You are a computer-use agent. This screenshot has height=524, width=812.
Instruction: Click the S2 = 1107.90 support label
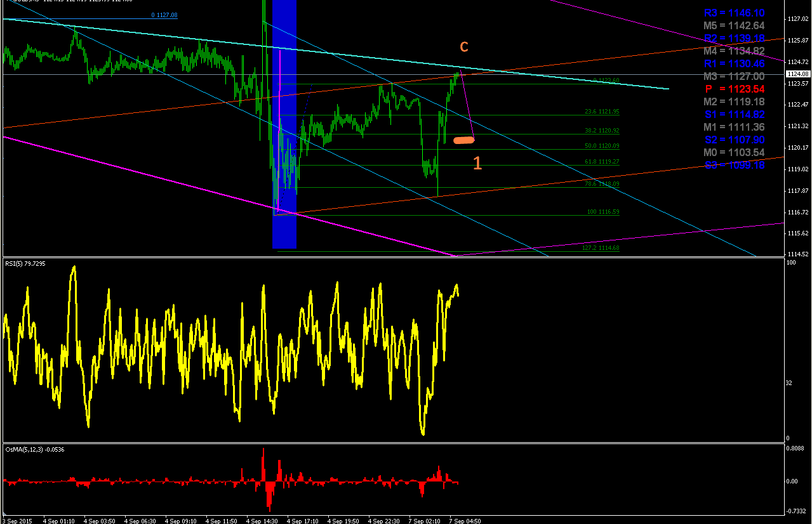pos(734,140)
